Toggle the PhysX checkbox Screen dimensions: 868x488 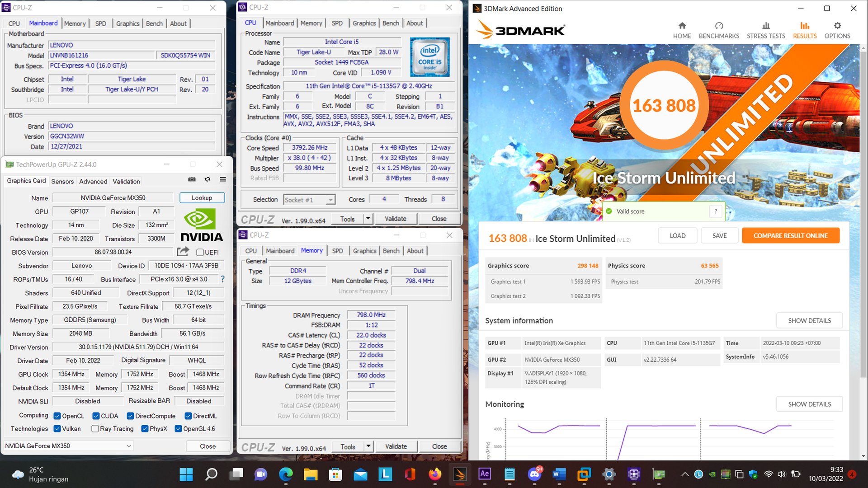(145, 428)
